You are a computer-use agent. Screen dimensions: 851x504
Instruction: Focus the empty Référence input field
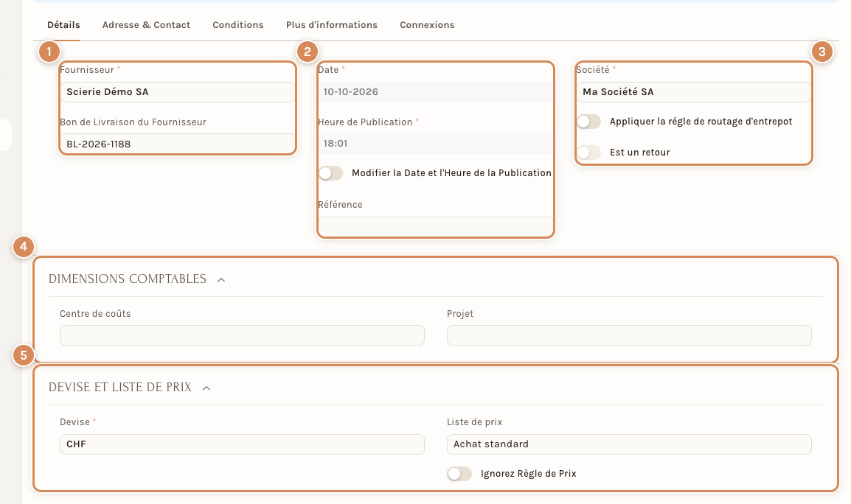435,226
